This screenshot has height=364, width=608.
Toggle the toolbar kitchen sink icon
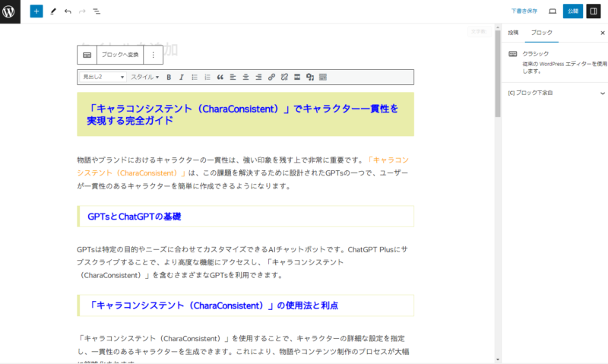point(322,78)
